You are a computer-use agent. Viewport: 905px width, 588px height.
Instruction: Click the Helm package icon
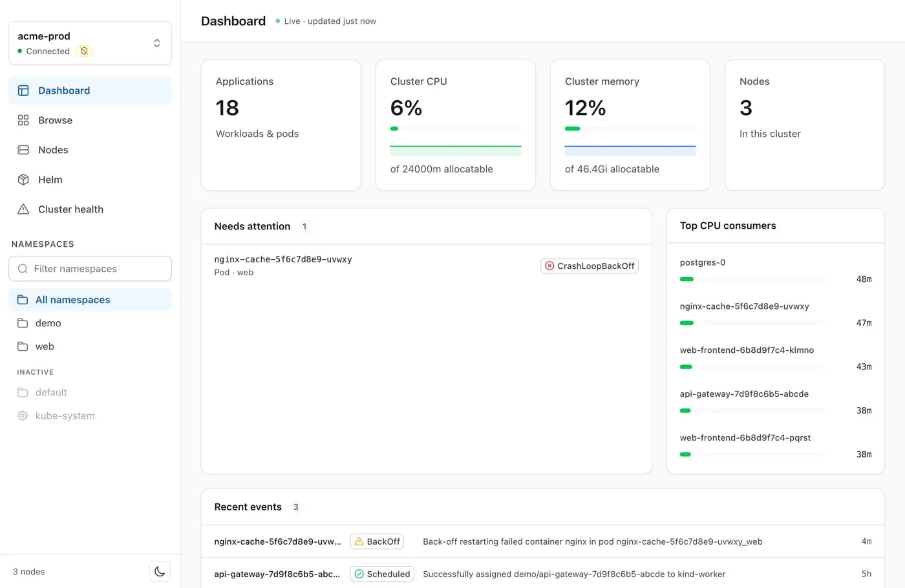[23, 180]
